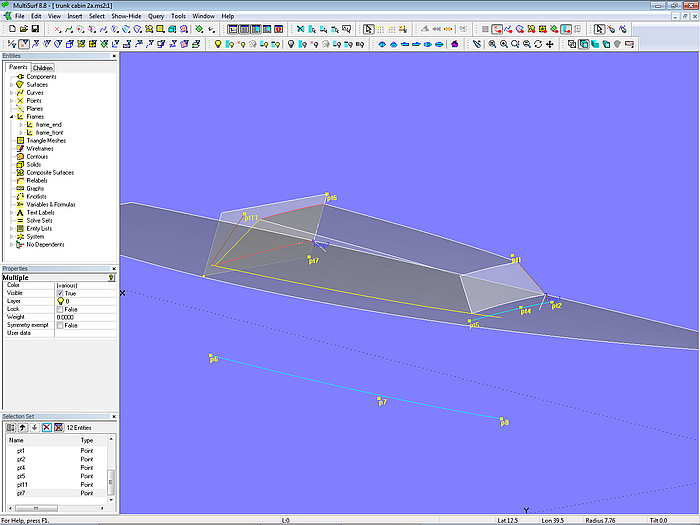The width and height of the screenshot is (700, 525).
Task: Switch to the Children tab
Action: (x=42, y=68)
